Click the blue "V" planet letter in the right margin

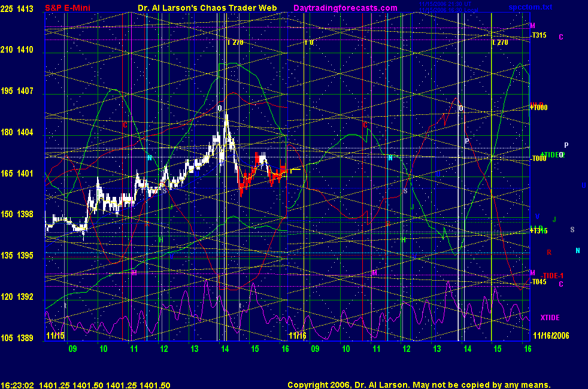click(x=537, y=217)
